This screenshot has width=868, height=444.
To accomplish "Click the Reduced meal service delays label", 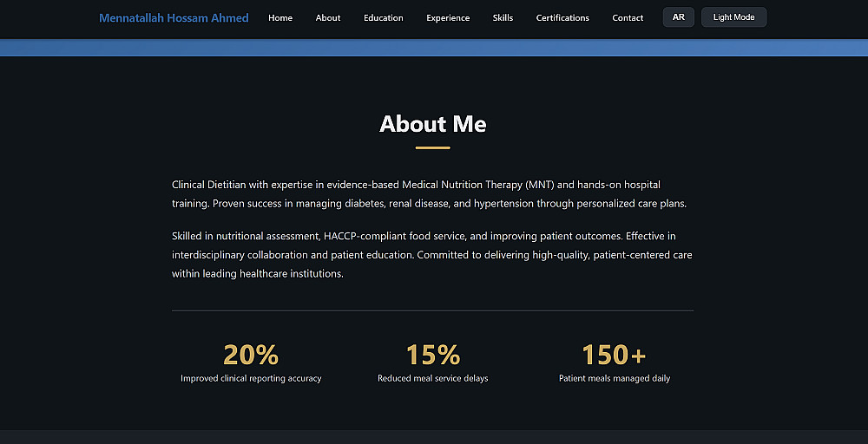I will [x=433, y=378].
